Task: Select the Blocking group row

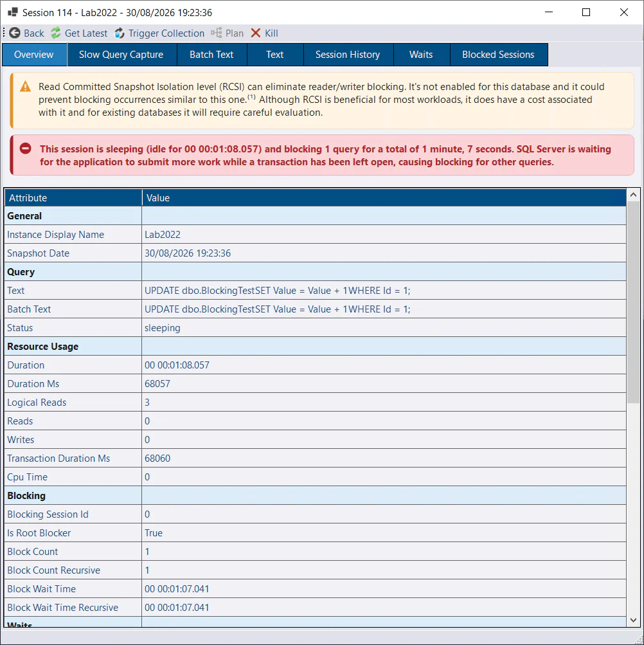Action: click(316, 496)
